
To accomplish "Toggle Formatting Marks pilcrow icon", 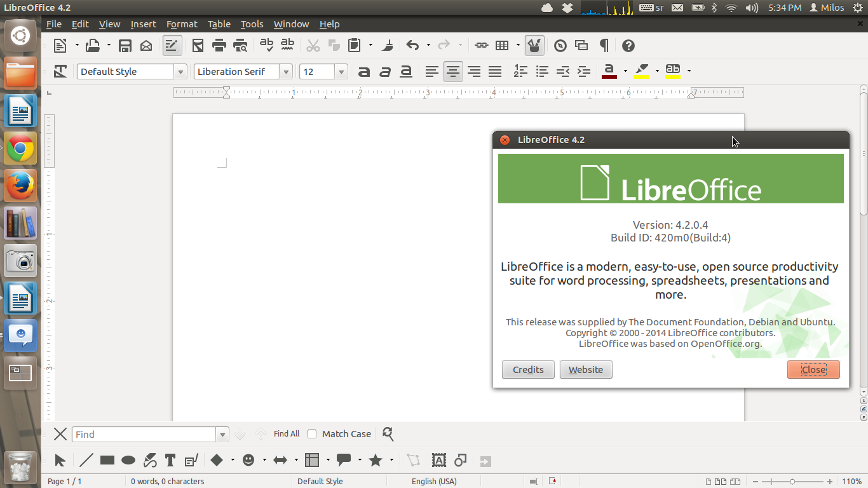I will [604, 45].
